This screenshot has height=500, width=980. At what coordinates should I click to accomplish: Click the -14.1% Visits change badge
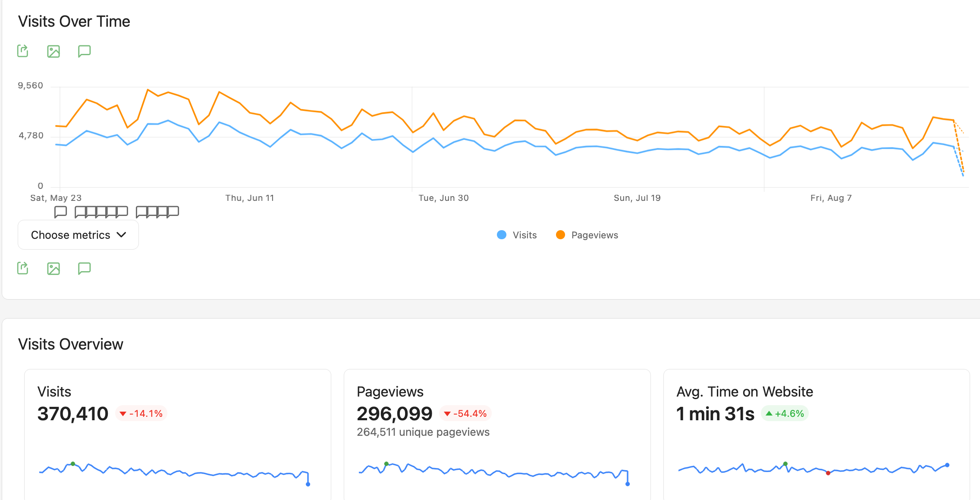click(x=141, y=414)
